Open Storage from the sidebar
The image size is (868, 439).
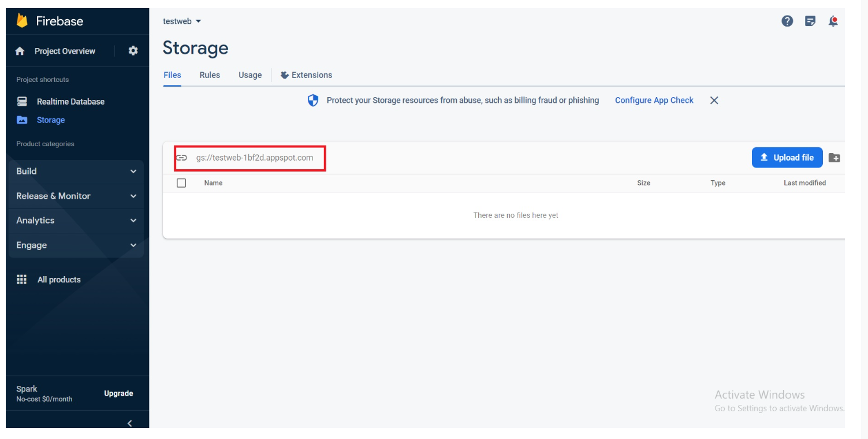point(51,120)
